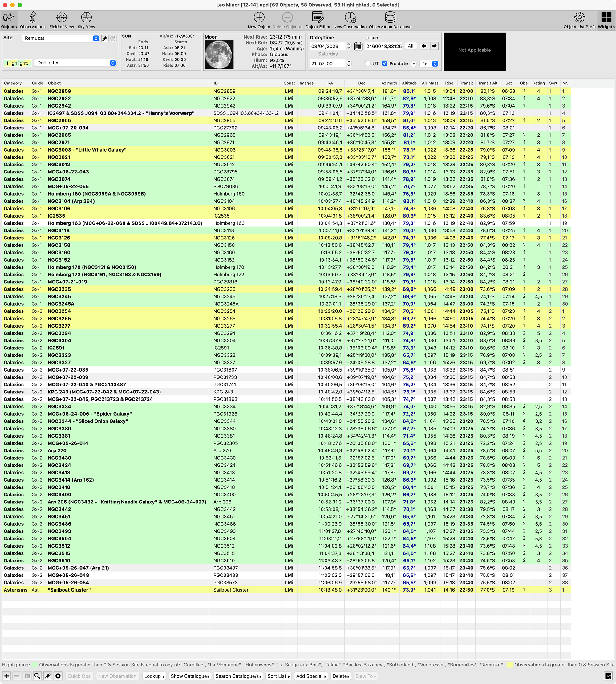
Task: Click the bottom settings gear icon
Action: 58,676
